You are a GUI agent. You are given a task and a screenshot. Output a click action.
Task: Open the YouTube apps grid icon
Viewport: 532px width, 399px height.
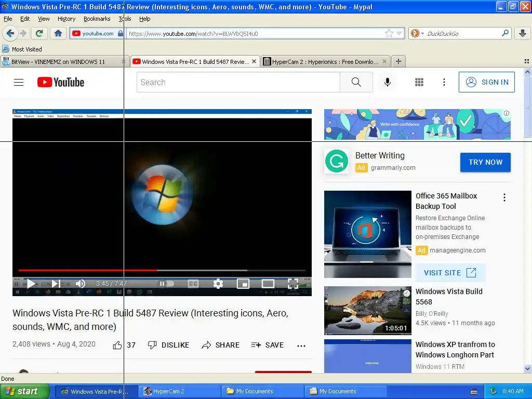419,82
